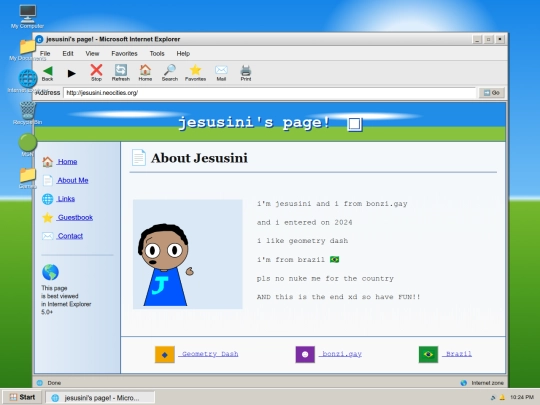Viewport: 540px width, 405px height.
Task: Open the Favorites menu
Action: [124, 53]
